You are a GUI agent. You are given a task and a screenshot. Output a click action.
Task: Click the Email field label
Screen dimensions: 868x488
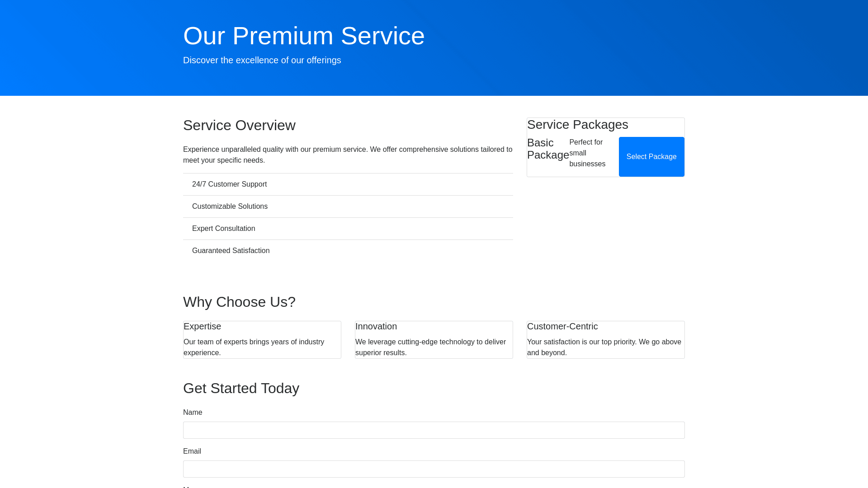(192, 451)
